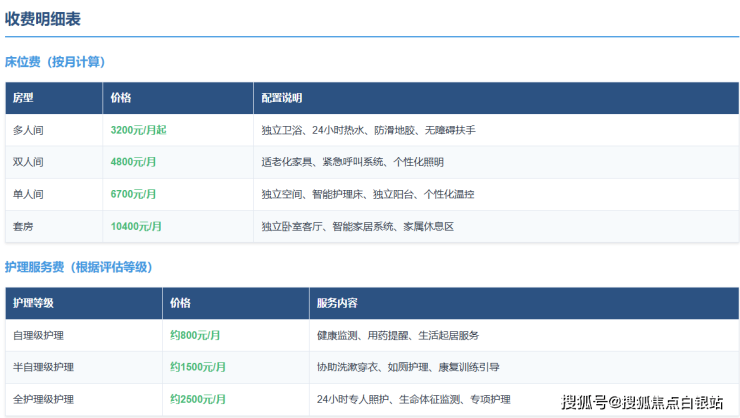Select the 自理级护理 row label

39,335
